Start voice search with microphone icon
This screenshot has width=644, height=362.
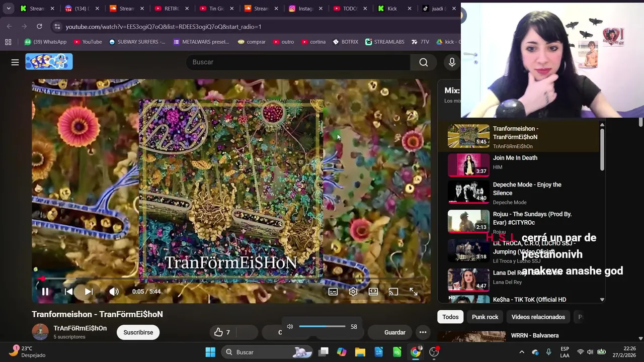(x=452, y=62)
